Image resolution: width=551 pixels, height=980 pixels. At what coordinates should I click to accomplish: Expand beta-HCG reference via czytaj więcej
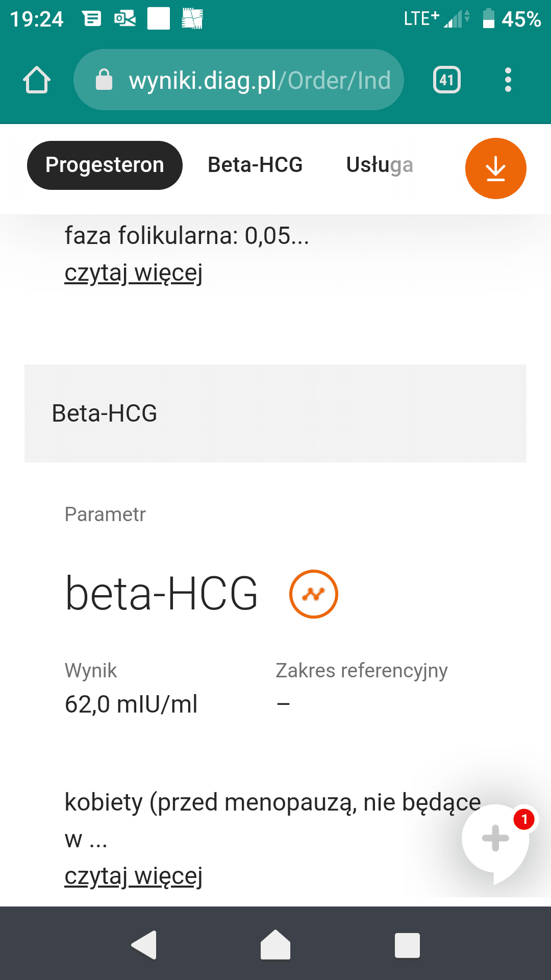(134, 876)
